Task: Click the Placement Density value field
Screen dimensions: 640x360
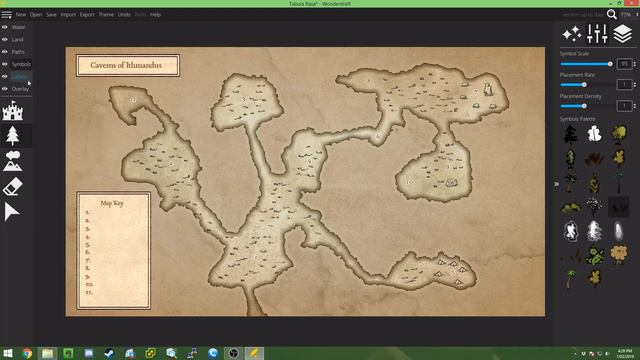Action: [x=624, y=106]
